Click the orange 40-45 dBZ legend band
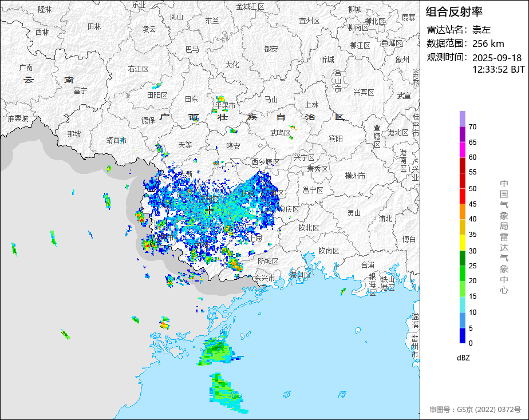 coord(462,211)
